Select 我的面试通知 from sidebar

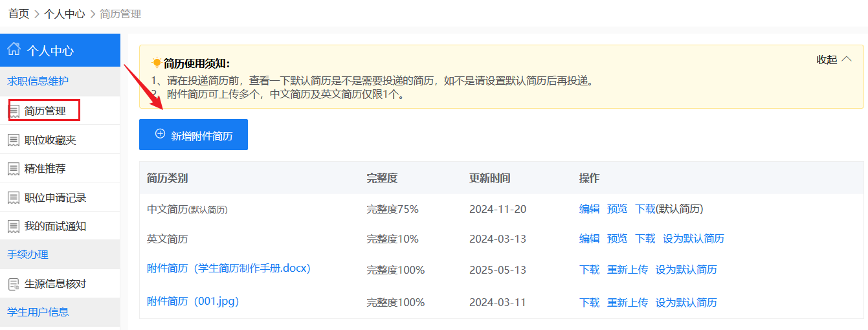tap(55, 226)
